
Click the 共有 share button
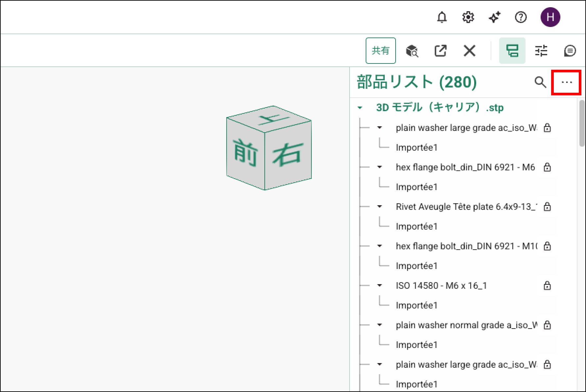[x=380, y=51]
